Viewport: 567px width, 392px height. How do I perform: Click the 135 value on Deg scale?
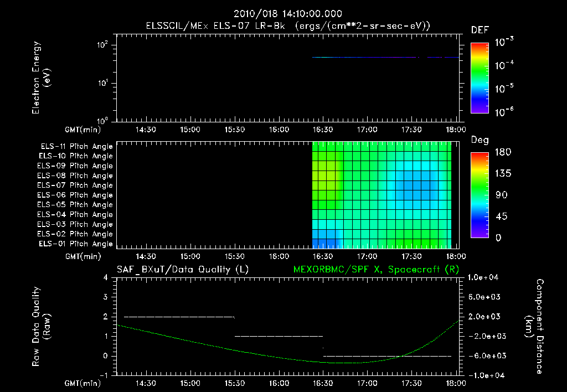[503, 173]
